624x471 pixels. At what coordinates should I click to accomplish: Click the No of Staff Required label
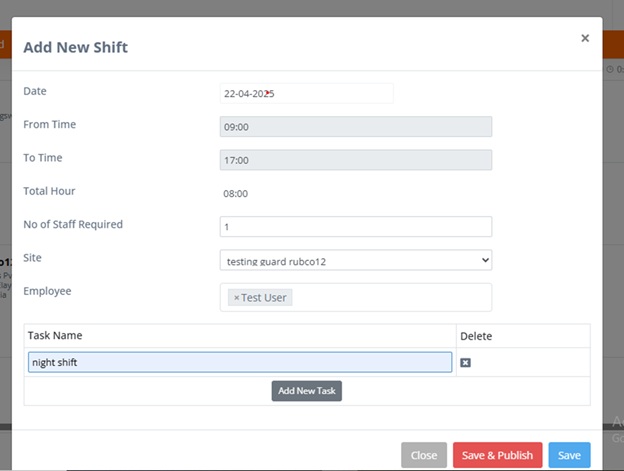(x=73, y=224)
